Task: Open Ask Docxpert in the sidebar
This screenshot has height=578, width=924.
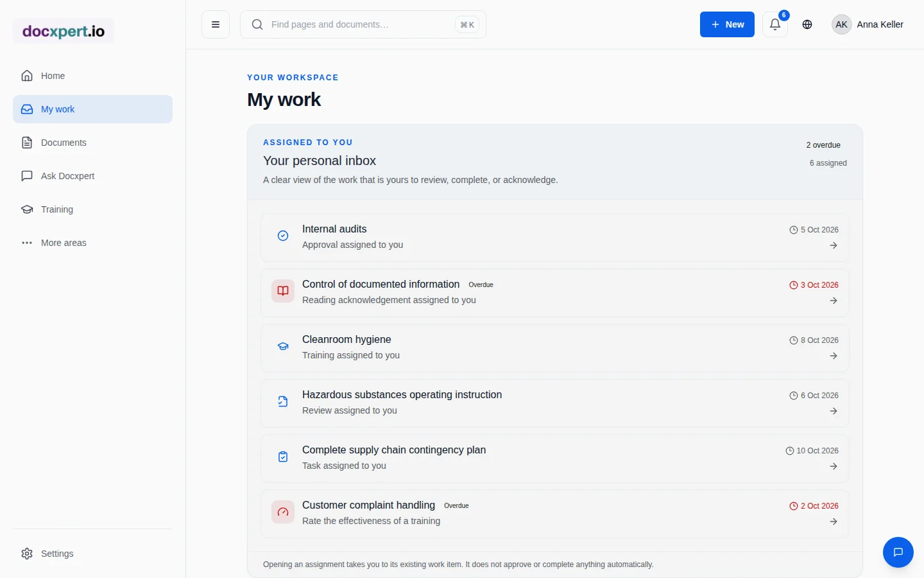Action: (92, 176)
